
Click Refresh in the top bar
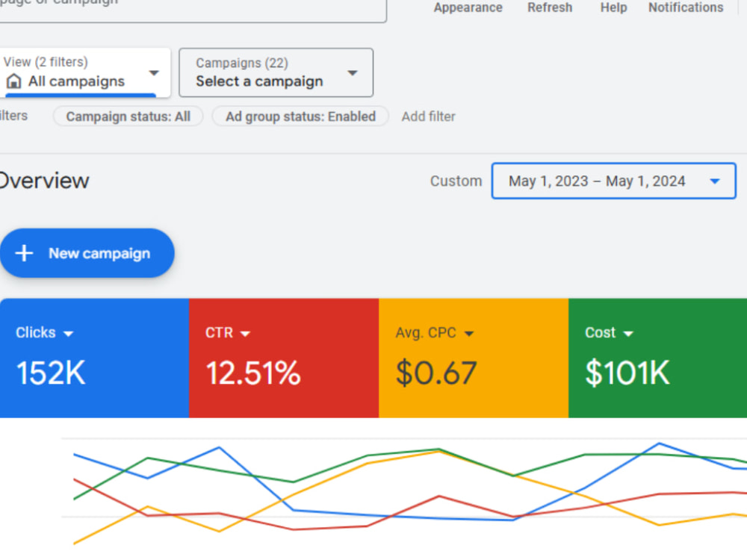tap(550, 7)
